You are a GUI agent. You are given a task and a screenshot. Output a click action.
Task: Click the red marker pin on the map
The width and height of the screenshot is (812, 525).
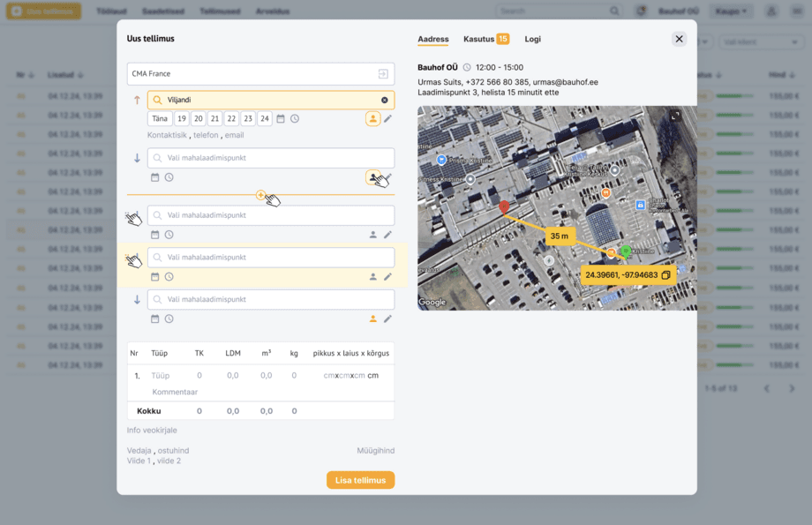pos(504,207)
